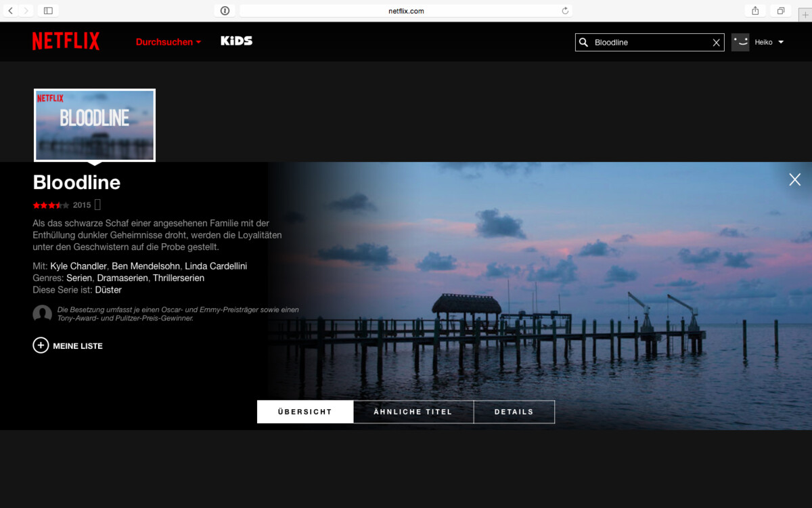812x508 pixels.
Task: Browse the Thrillerserien genre
Action: 179,278
